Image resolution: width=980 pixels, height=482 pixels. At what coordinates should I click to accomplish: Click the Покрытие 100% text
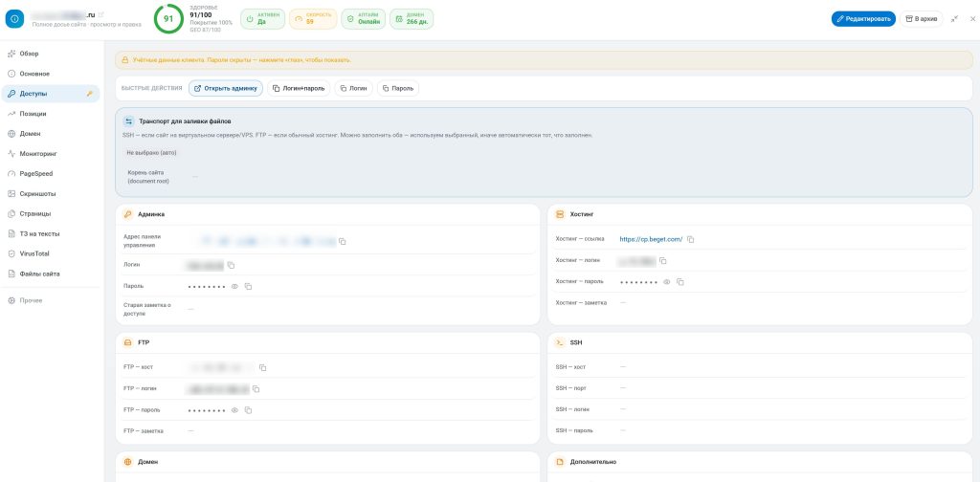(x=212, y=23)
